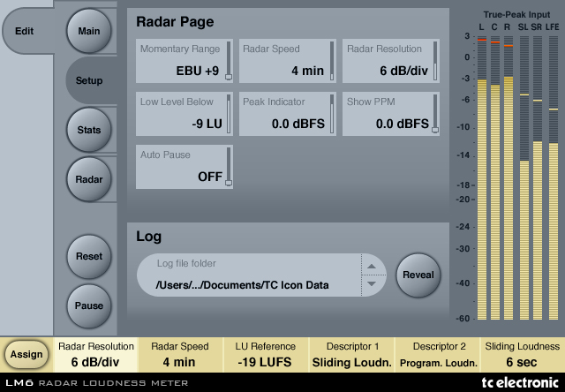Viewport: 565px width, 392px height.
Task: Select the Descriptor 2 Program. Loudn. parameter
Action: (x=438, y=355)
